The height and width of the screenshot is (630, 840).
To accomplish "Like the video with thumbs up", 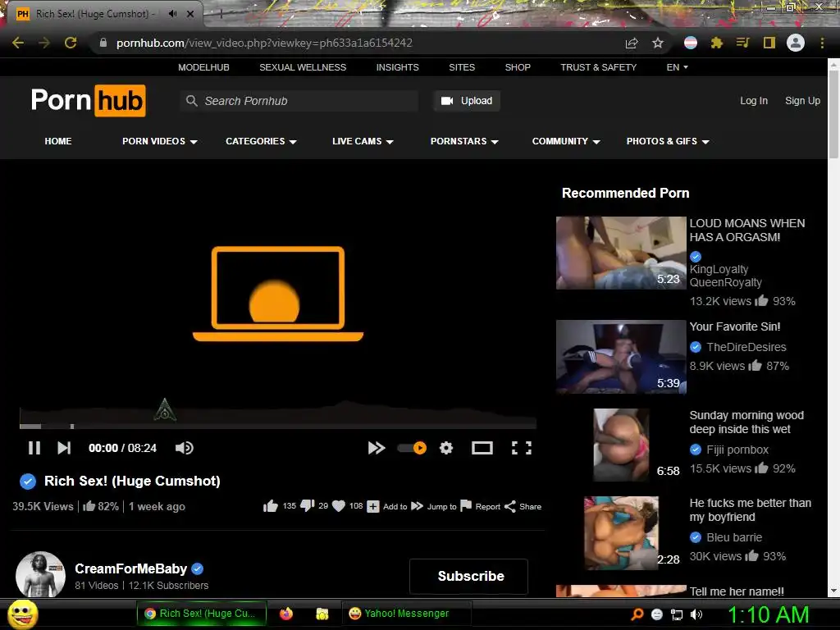I will pos(271,506).
